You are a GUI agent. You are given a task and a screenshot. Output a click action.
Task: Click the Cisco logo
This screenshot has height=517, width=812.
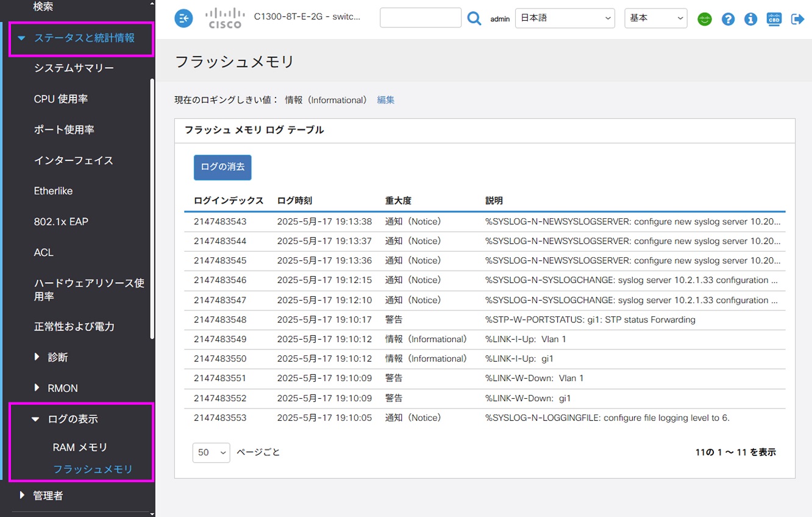225,18
